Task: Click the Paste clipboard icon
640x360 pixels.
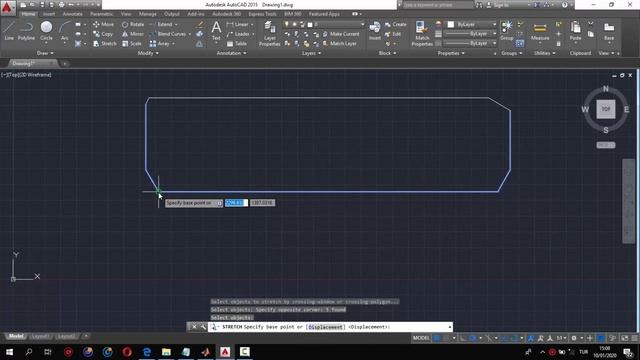Action: (x=575, y=31)
